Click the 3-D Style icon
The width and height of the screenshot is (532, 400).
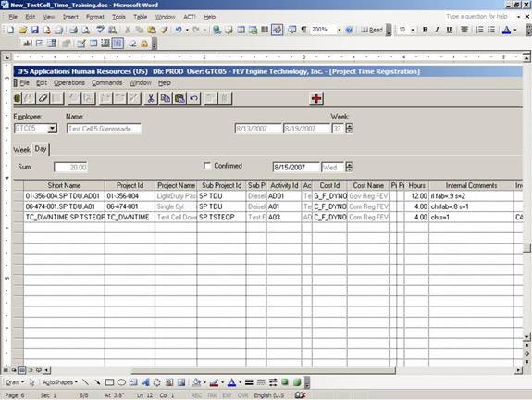coord(297,382)
